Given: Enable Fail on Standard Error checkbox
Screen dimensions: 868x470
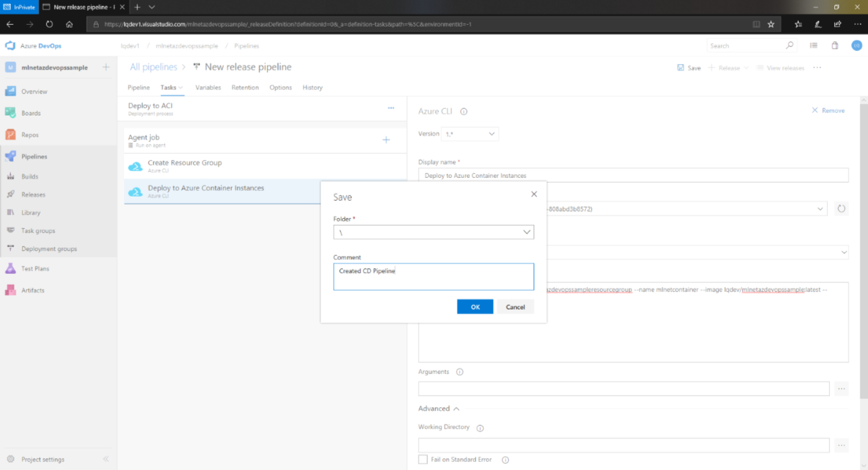Looking at the screenshot, I should tap(423, 459).
